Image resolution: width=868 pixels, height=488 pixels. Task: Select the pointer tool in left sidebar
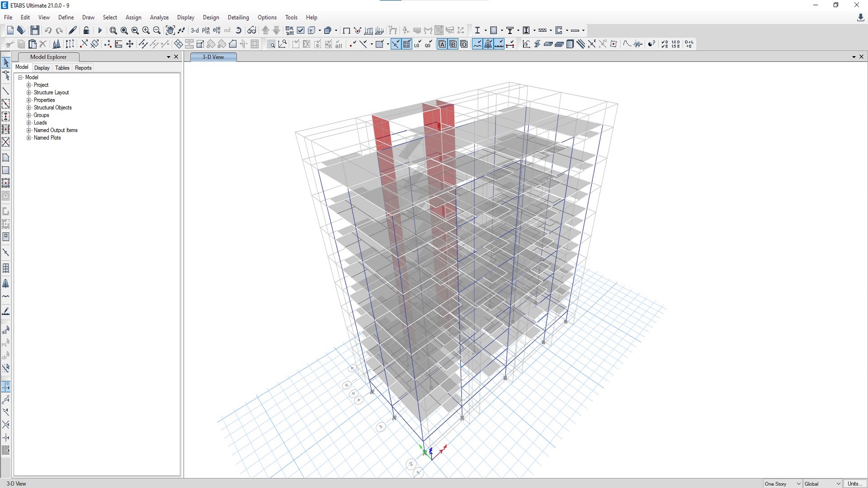click(6, 62)
